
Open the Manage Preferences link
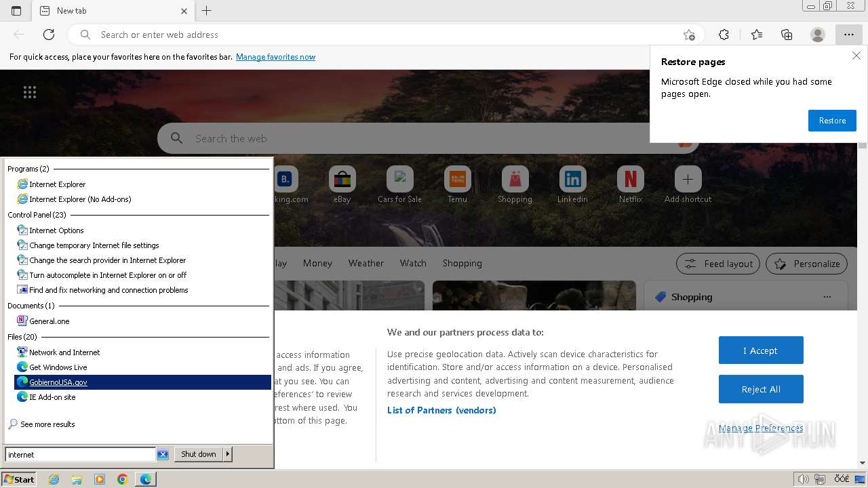pos(761,428)
